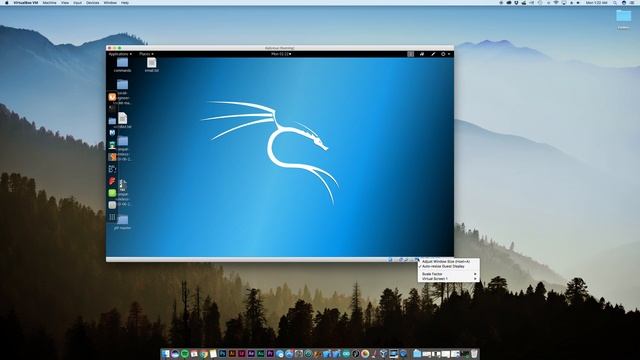Open the Kali clock and calendar dropdown
This screenshot has height=360, width=640.
point(281,54)
